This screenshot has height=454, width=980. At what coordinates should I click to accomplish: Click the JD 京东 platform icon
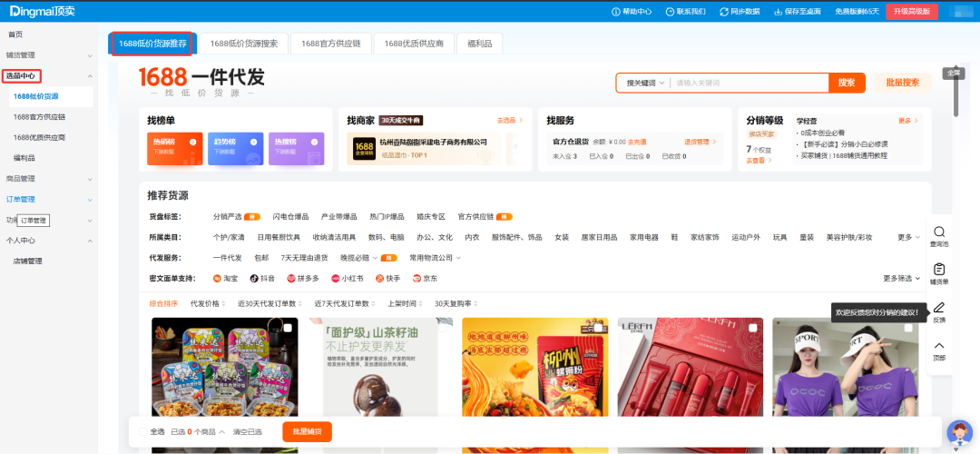tap(416, 278)
